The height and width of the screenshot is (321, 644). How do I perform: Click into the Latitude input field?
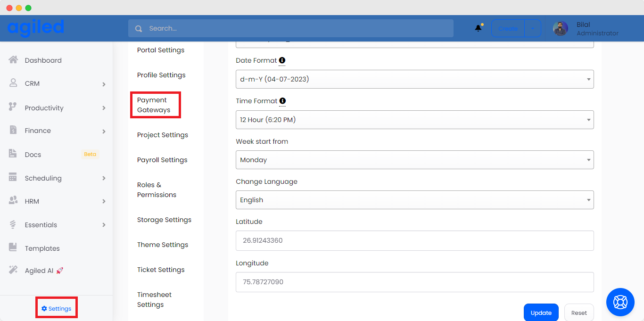click(x=414, y=240)
